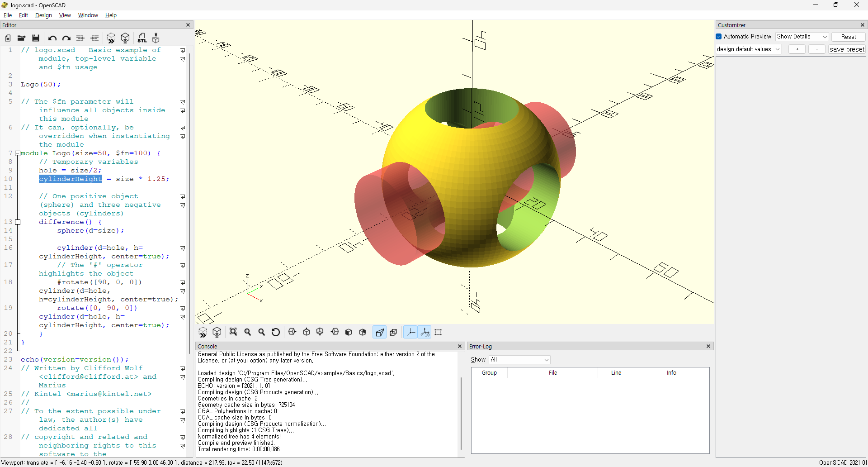Viewport: 868px width, 467px height.
Task: Click the Info column header in Error-Log
Action: pyautogui.click(x=671, y=373)
